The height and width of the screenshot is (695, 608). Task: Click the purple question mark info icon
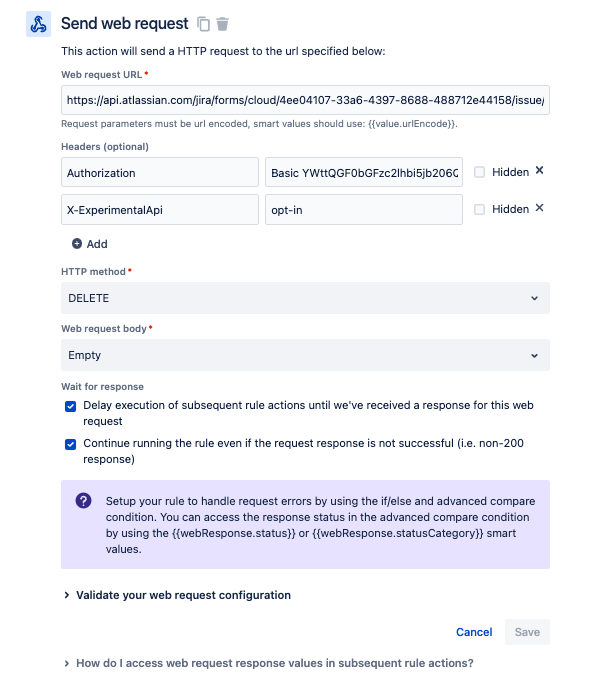83,500
